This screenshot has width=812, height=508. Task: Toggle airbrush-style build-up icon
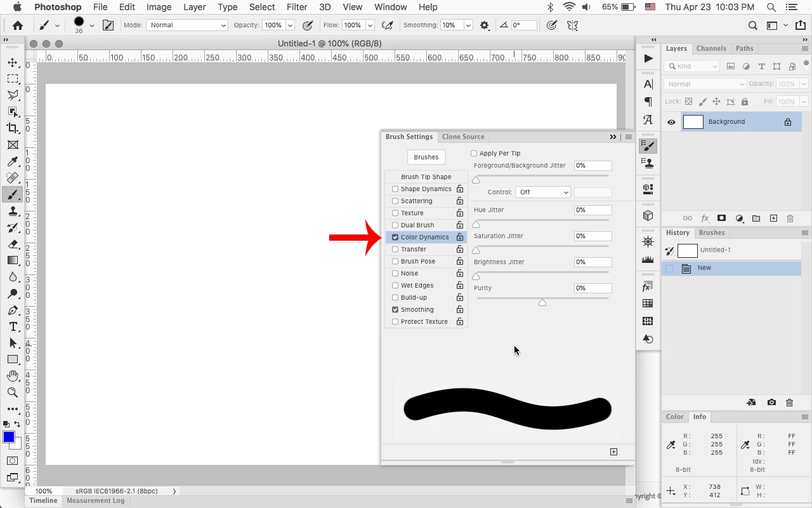[x=386, y=25]
